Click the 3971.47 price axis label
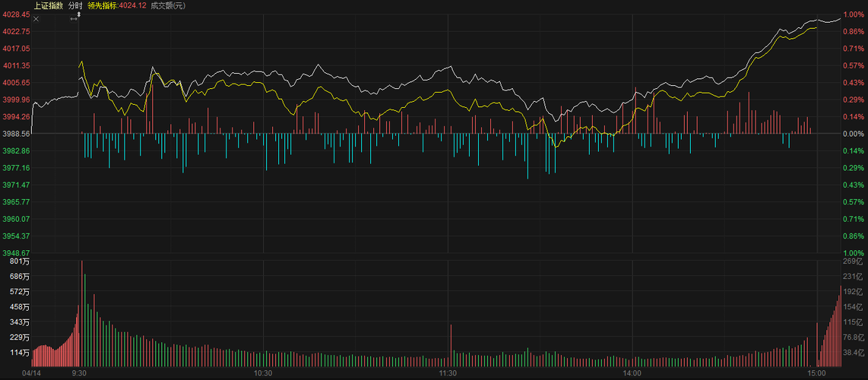 click(x=16, y=184)
